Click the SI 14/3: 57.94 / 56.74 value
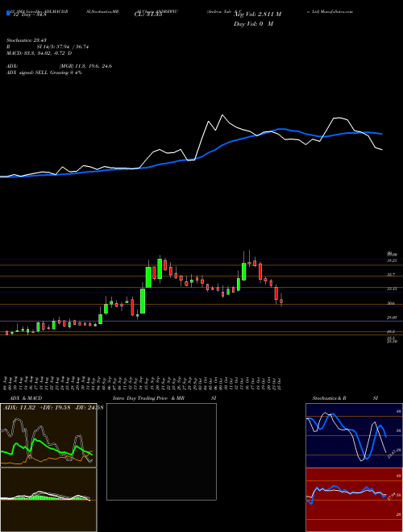The height and width of the screenshot is (532, 403). point(62,47)
